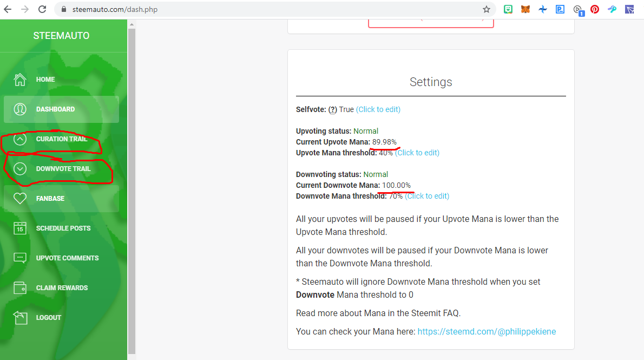The width and height of the screenshot is (644, 360).
Task: Go back with the browser back arrow
Action: point(8,9)
